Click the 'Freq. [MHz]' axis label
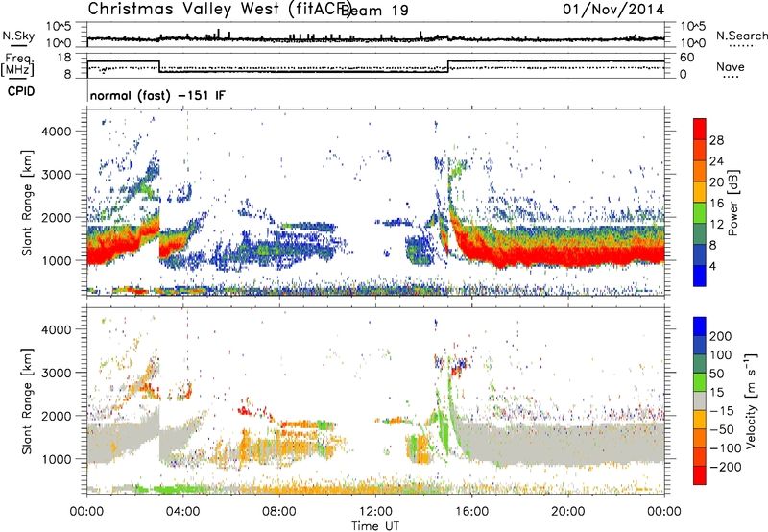The width and height of the screenshot is (768, 532). [18, 64]
